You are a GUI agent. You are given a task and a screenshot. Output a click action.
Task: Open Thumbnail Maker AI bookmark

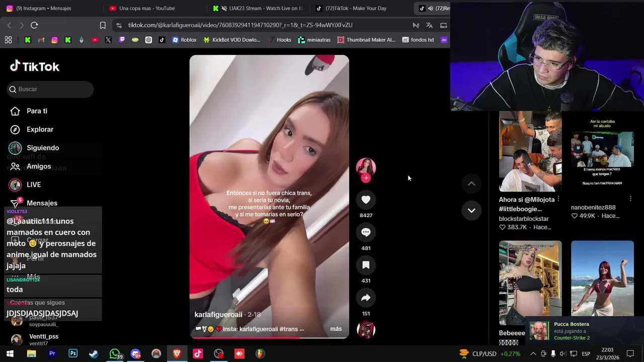(366, 40)
